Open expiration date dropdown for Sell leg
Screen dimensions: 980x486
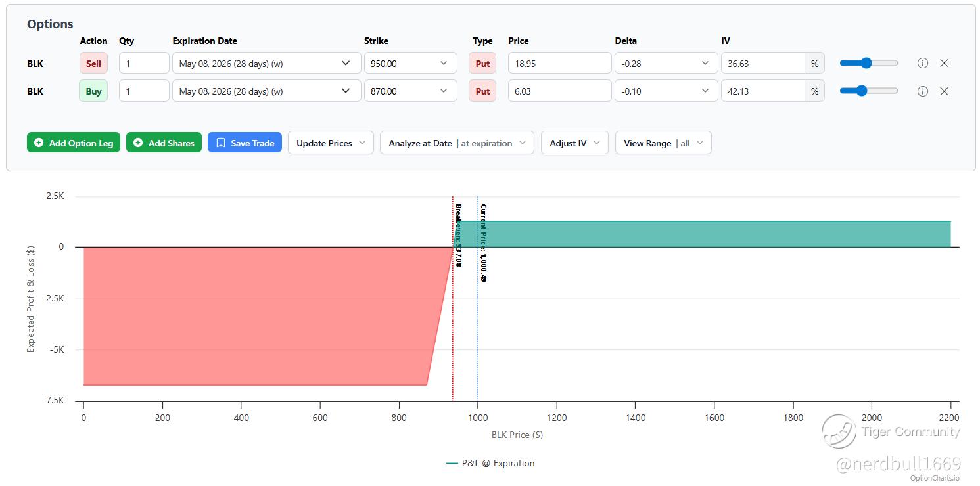coord(266,64)
